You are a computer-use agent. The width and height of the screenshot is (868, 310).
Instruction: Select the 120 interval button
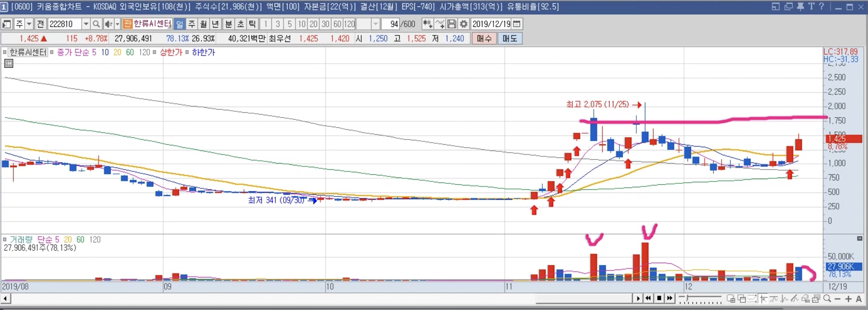(349, 24)
